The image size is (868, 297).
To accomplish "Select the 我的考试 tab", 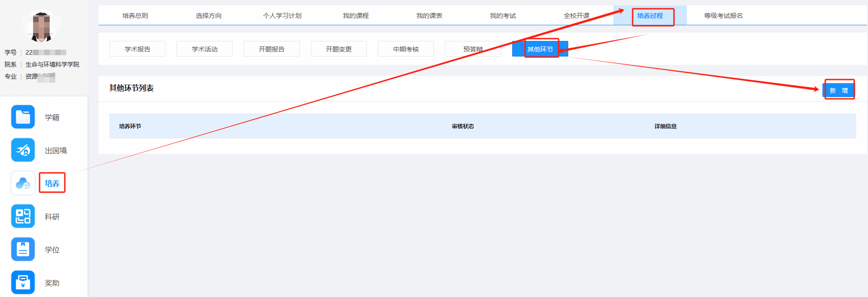I will coord(503,16).
